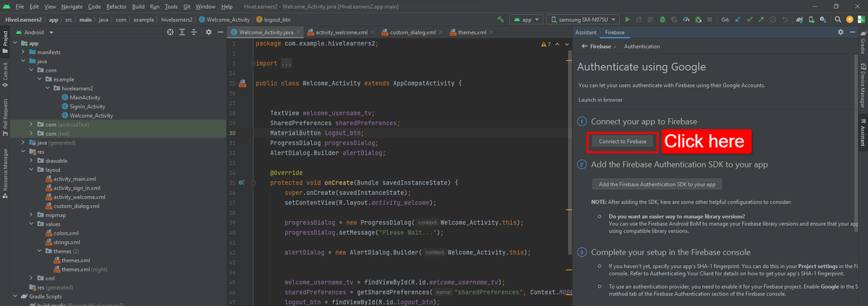The height and width of the screenshot is (306, 868).
Task: Open the Navigate menu
Action: point(73,6)
